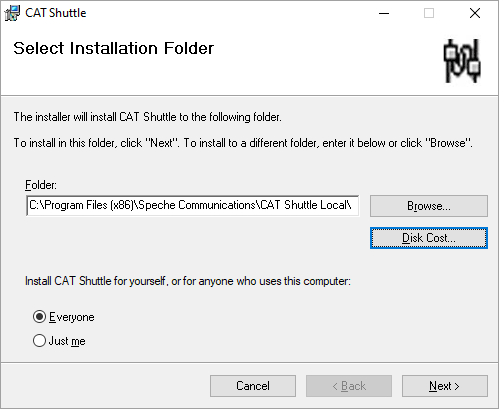
Task: Cancel the installation
Action: [253, 386]
